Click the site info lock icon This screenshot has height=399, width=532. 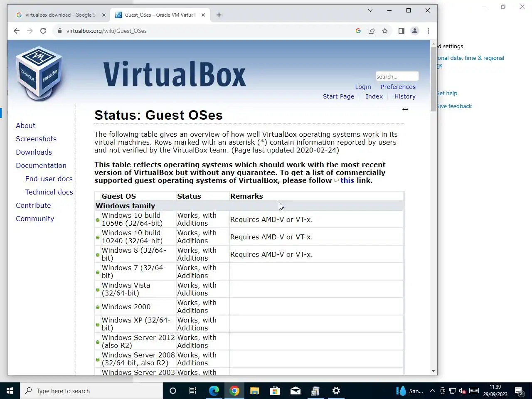point(60,31)
